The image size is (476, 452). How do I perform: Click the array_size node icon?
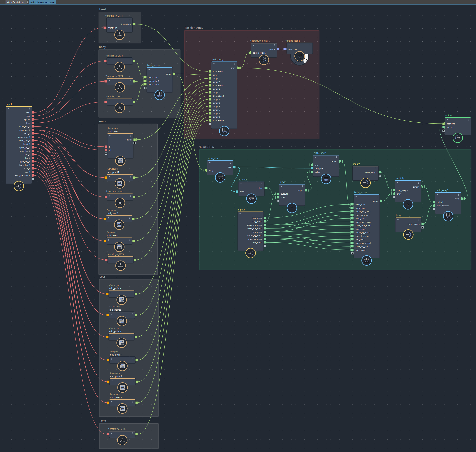[220, 177]
